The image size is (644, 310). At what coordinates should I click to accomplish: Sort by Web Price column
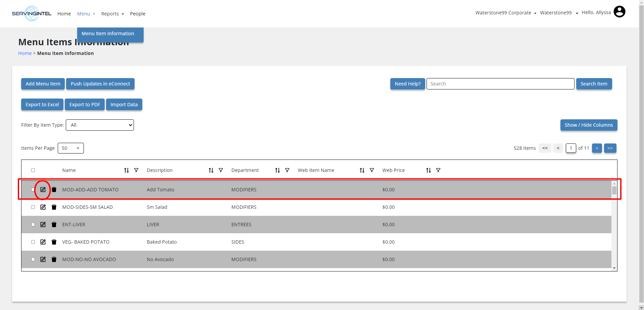(429, 170)
